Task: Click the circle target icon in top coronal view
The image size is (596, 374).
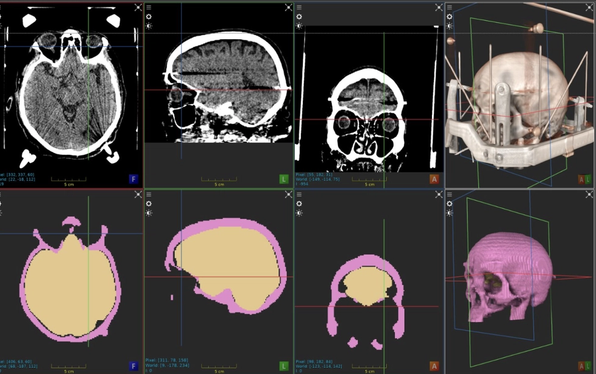Action: click(x=299, y=17)
